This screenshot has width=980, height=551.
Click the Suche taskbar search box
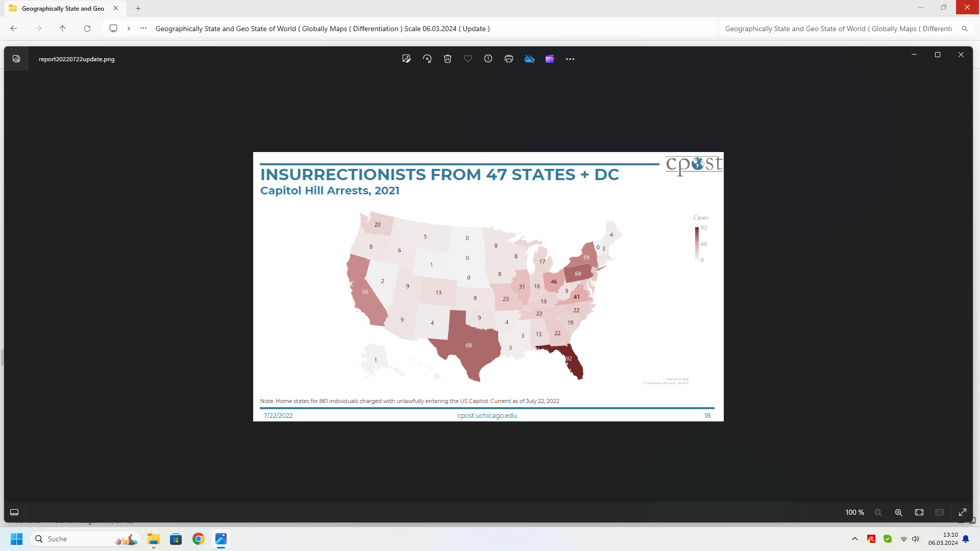[x=85, y=539]
